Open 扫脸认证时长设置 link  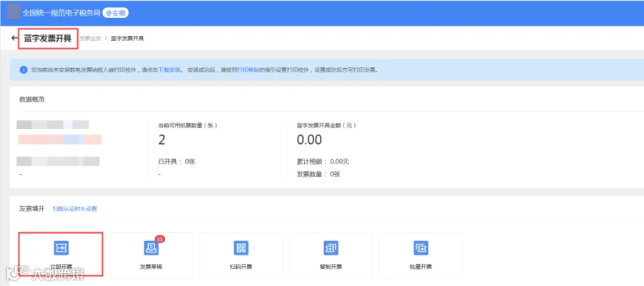74,209
